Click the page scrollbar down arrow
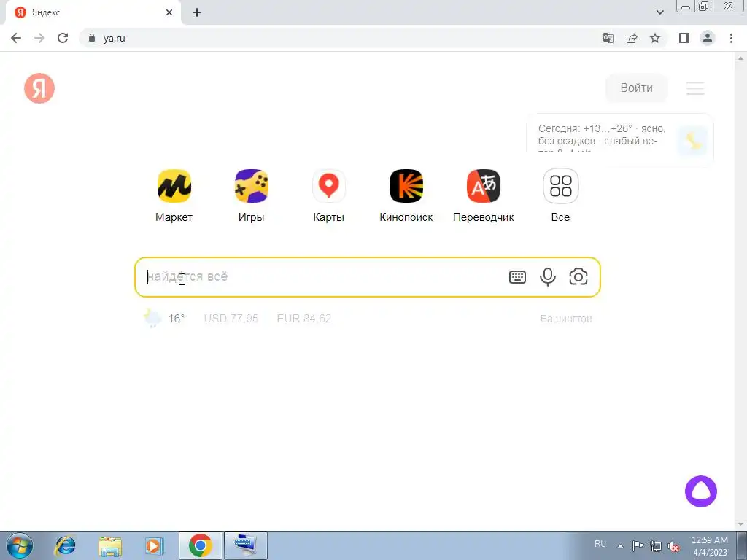The image size is (747, 560). click(741, 524)
